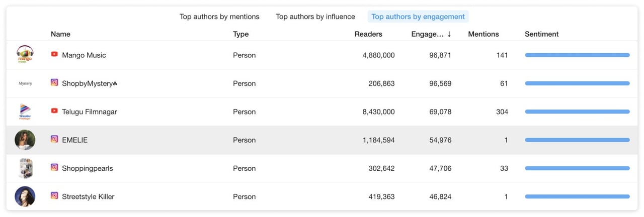Click the Instagram icon beside Streetstyle Killer

pyautogui.click(x=54, y=195)
